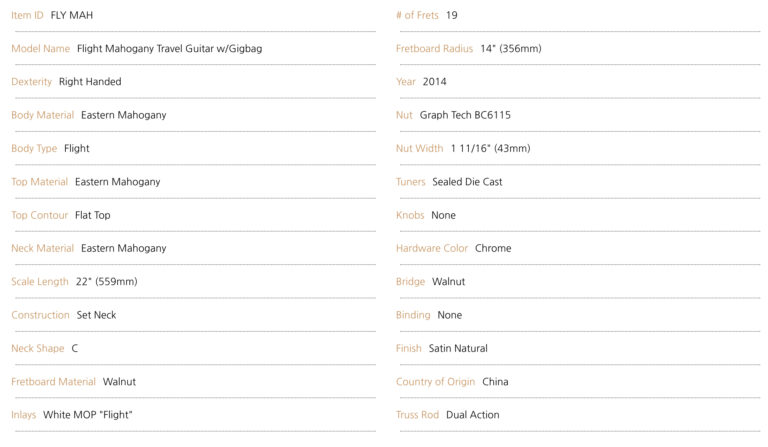Select the Nut value Graph Tech BC6115

465,115
